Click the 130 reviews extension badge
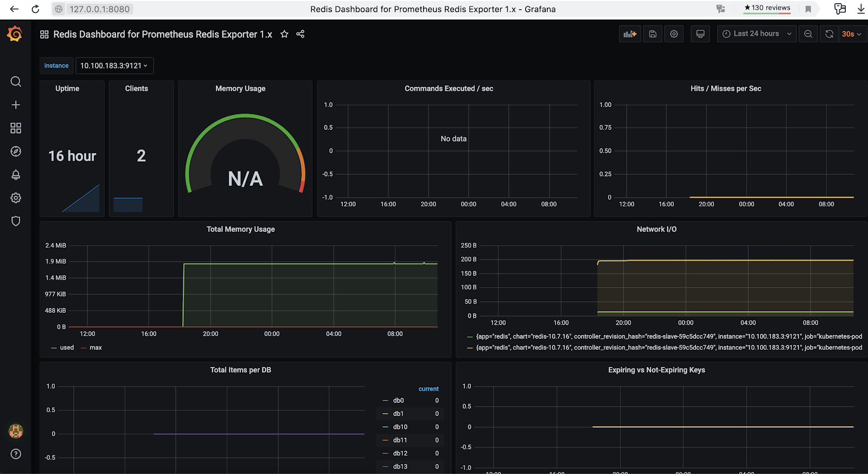 767,8
